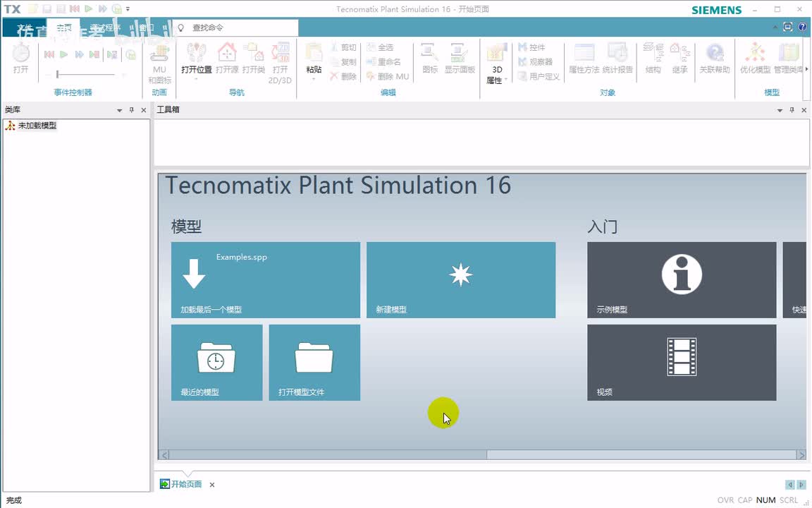
Task: Switch to the 窗口 ribbon tab
Action: (147, 28)
